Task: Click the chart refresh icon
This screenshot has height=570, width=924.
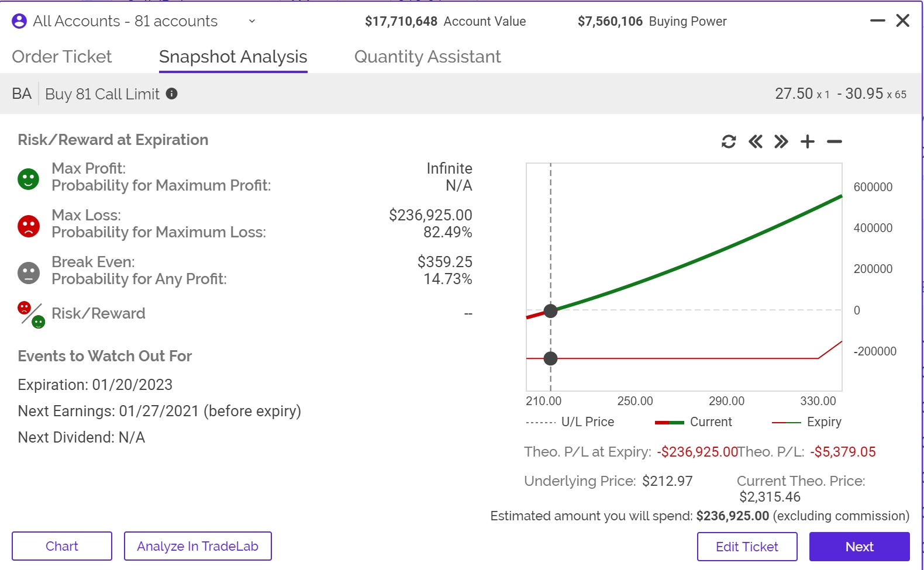Action: pos(728,141)
